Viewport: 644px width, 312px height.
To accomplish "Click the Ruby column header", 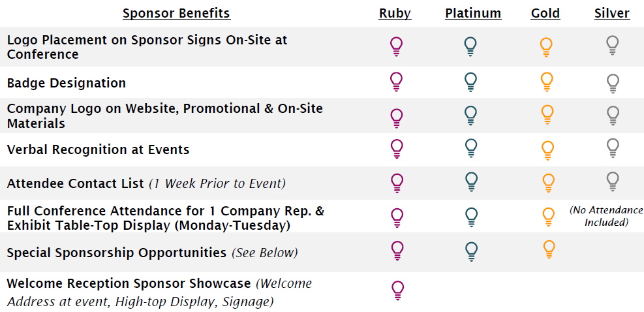I will (395, 13).
